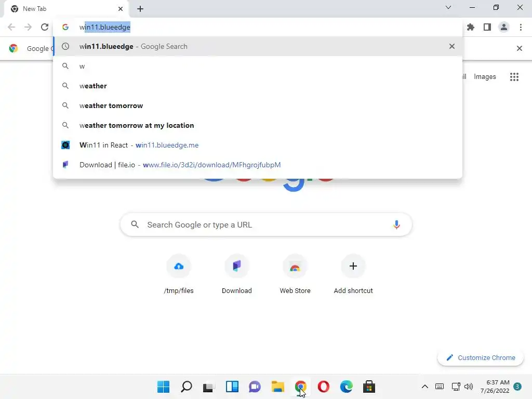This screenshot has width=532, height=399.
Task: Select win11.blueedge Google Search suggestion
Action: point(258,46)
